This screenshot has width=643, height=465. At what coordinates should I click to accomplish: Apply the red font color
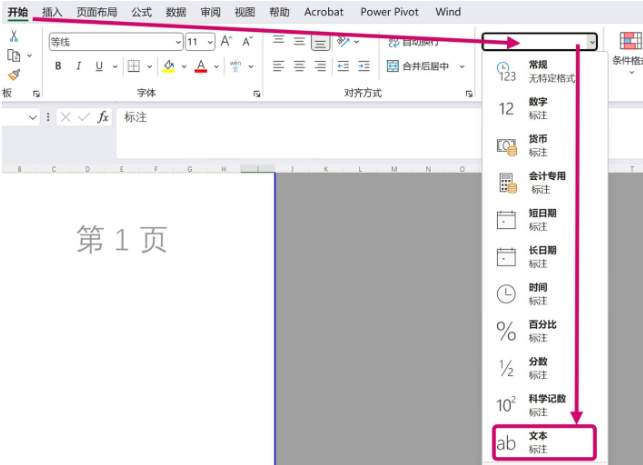coord(201,66)
